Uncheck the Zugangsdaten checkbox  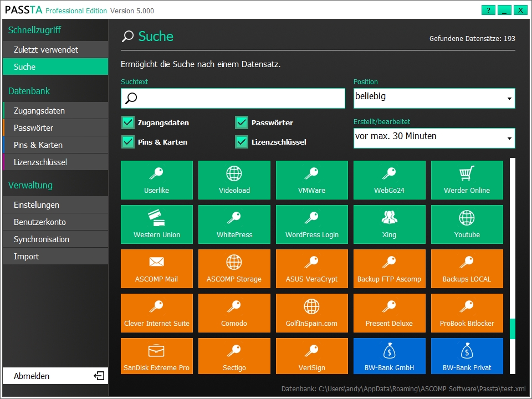[x=128, y=122]
